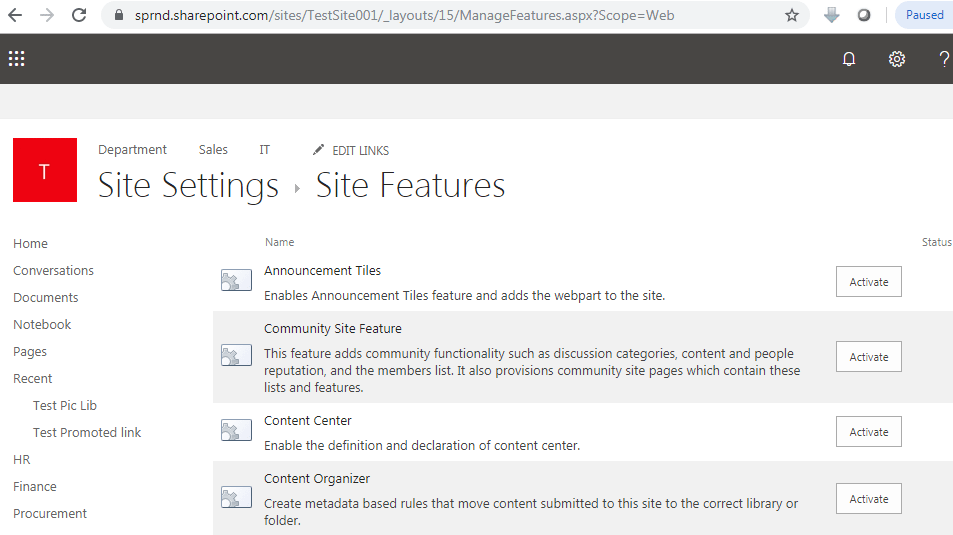953x535 pixels.
Task: Activate the Content Center feature
Action: click(869, 432)
